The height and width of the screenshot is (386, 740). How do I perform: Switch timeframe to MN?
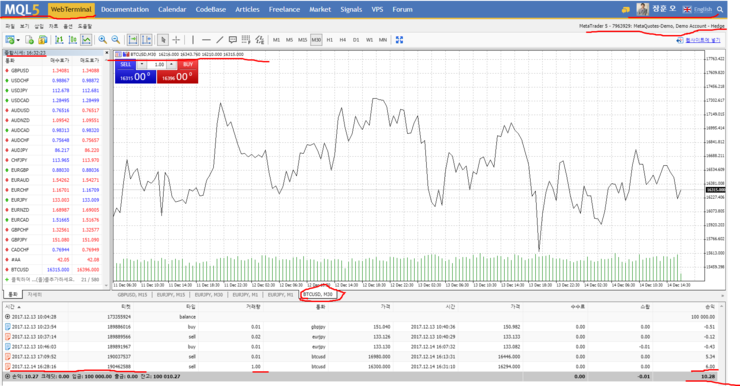383,40
